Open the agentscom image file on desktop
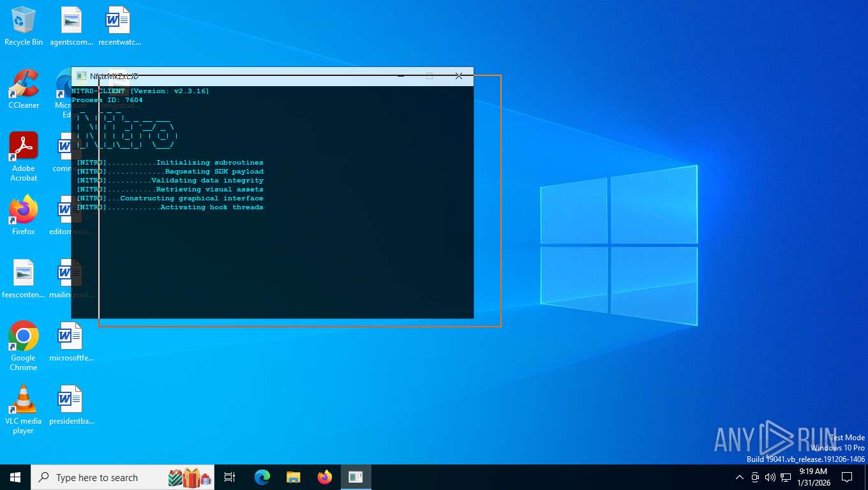The image size is (868, 490). [71, 26]
